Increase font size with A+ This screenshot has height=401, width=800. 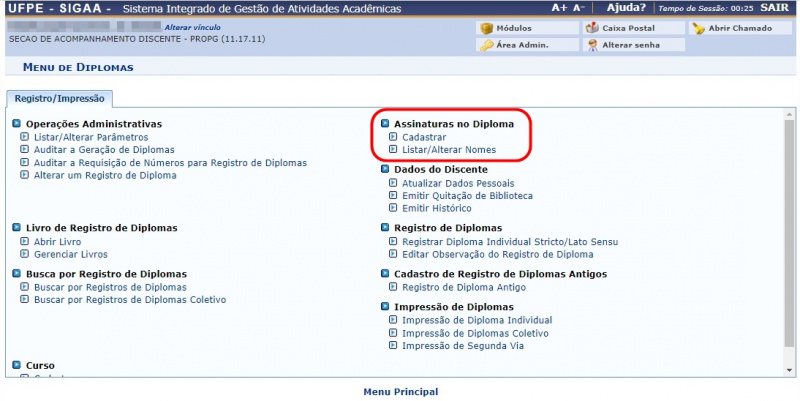pyautogui.click(x=559, y=8)
